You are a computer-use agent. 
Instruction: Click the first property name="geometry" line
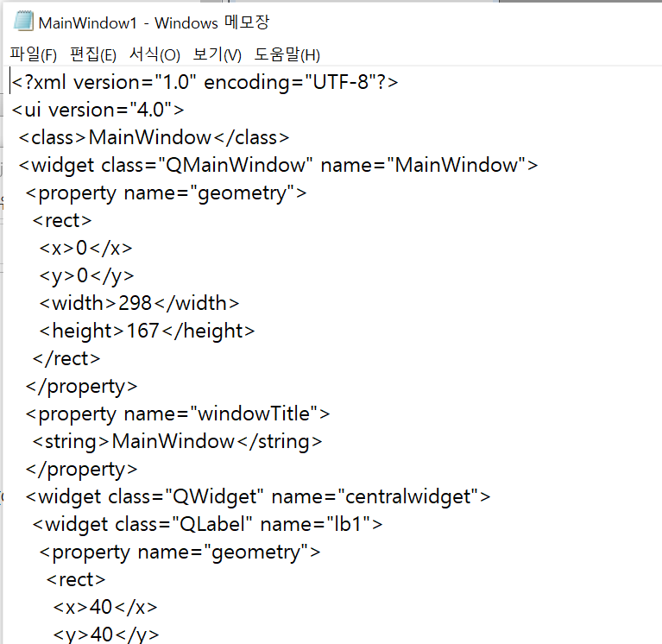pyautogui.click(x=166, y=193)
